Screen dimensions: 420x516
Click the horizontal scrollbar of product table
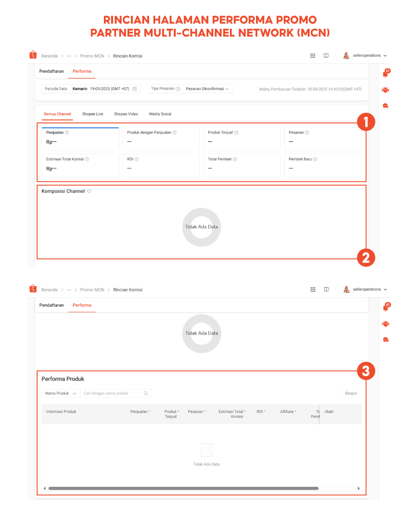(x=183, y=488)
